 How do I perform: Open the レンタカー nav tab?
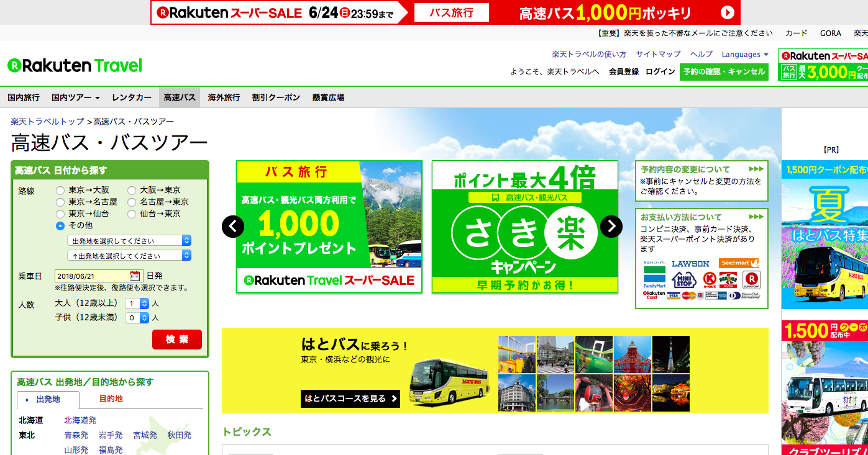132,97
